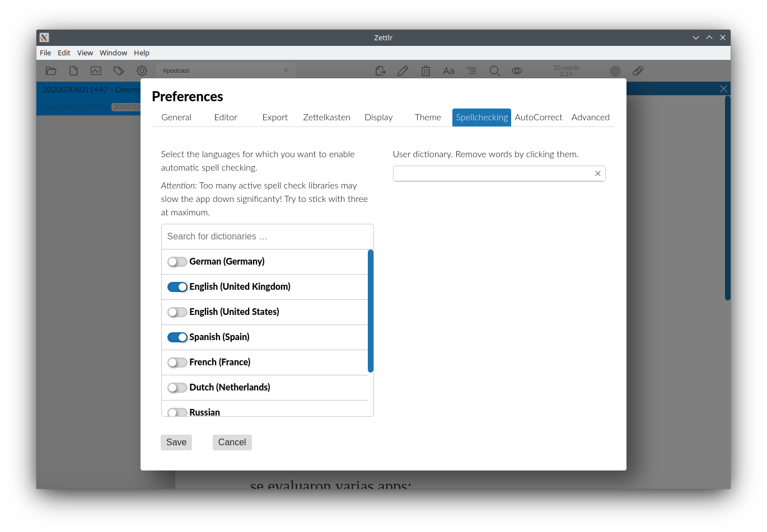Click the export/share icon in toolbar
The image size is (767, 532).
(x=380, y=70)
